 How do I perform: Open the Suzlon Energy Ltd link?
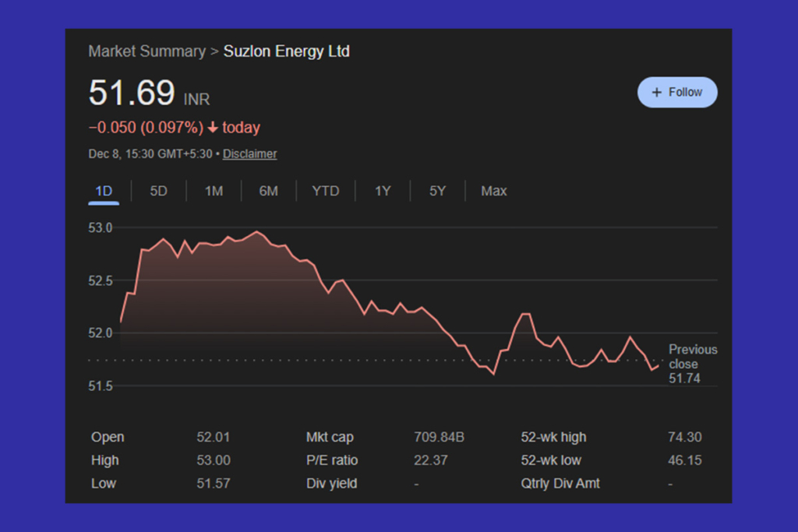tap(286, 51)
